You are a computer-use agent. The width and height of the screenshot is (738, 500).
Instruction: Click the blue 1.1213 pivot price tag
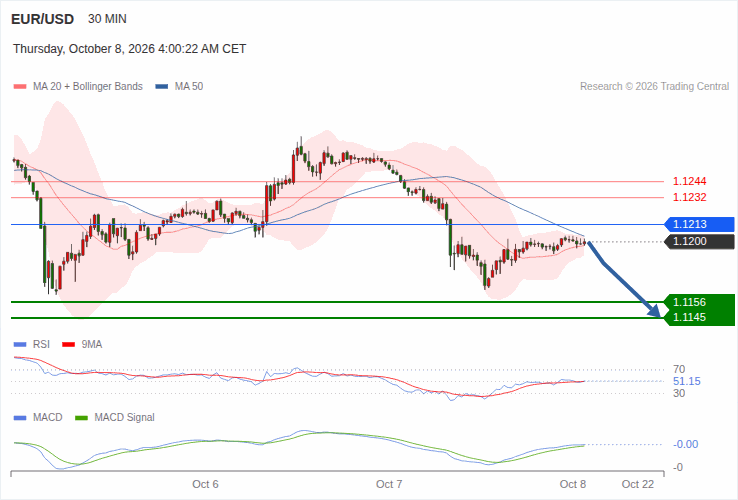coord(699,225)
